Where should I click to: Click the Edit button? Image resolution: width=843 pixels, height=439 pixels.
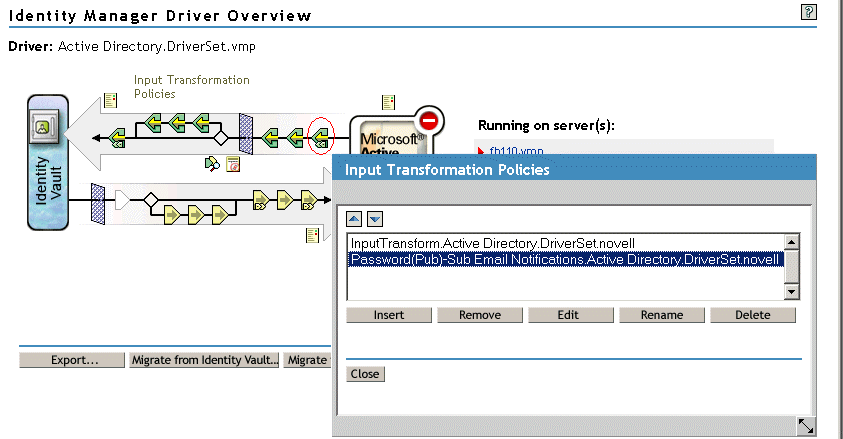[570, 315]
